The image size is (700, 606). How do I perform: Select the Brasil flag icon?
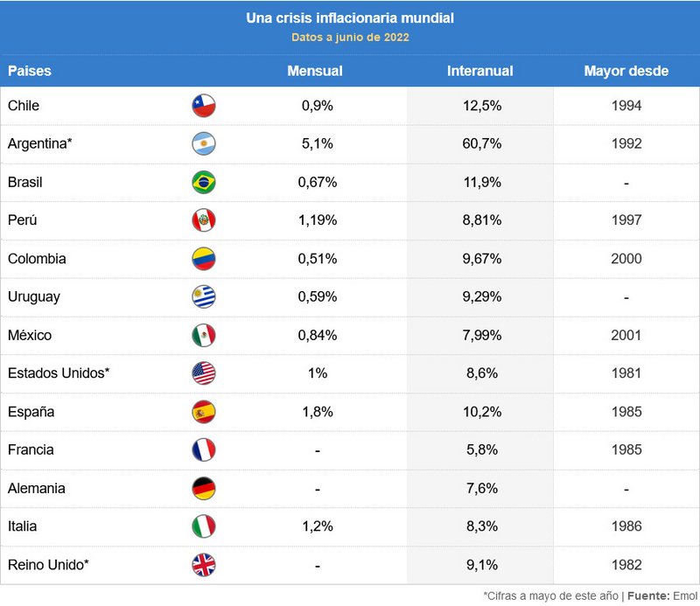point(204,182)
